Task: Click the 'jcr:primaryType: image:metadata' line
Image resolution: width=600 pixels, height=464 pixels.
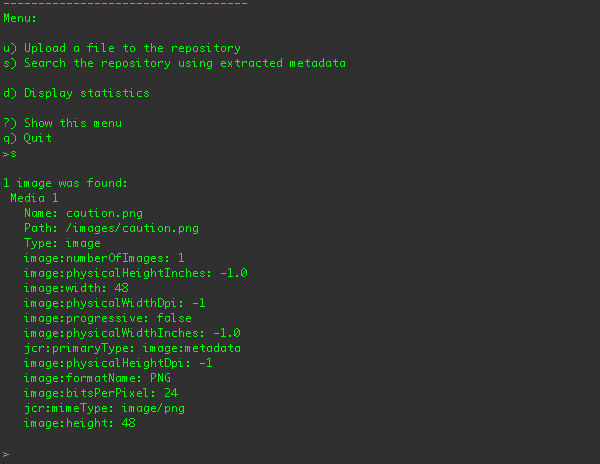Action: tap(133, 348)
